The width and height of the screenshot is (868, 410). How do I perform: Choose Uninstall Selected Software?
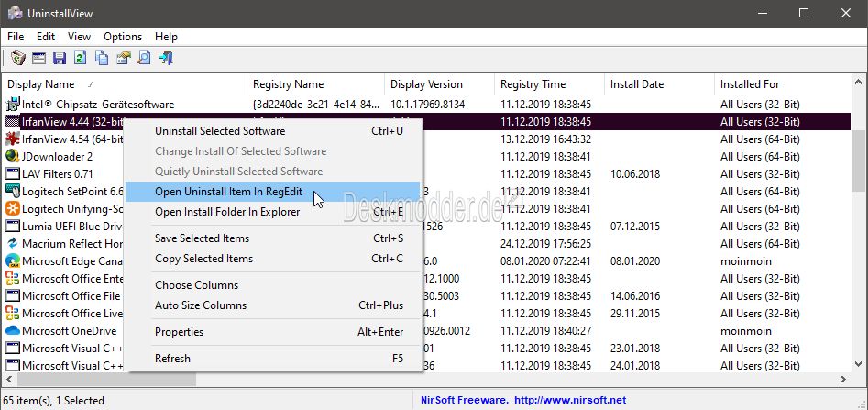click(273, 131)
